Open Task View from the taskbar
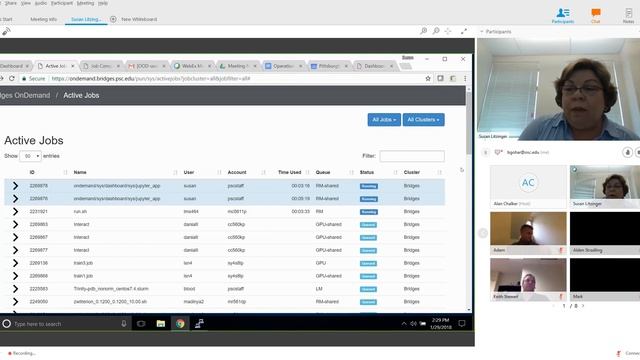 [x=141, y=324]
